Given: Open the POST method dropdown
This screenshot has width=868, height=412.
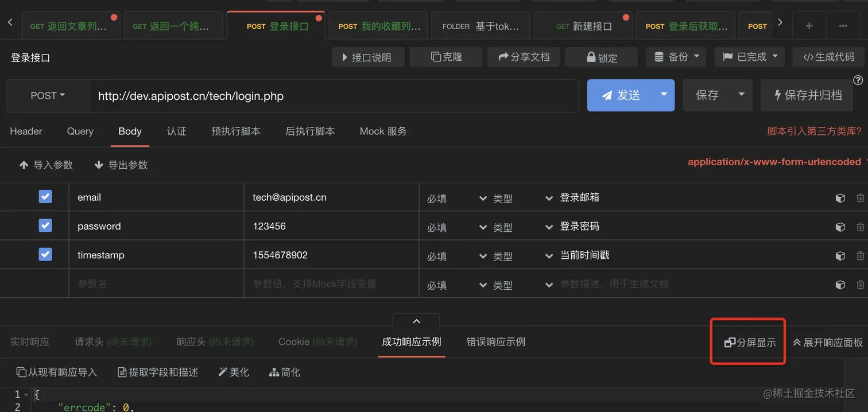Looking at the screenshot, I should coord(48,96).
